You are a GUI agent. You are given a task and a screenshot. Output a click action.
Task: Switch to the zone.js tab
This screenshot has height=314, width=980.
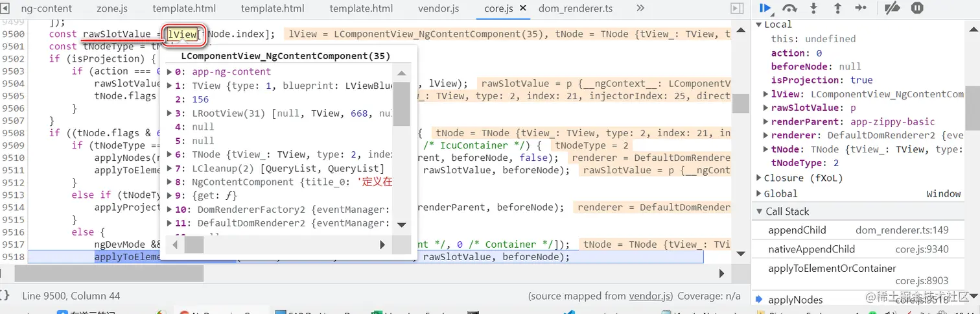(x=112, y=8)
